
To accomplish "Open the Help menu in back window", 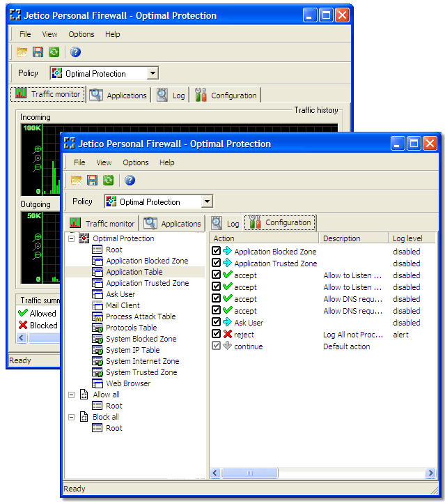I will [x=112, y=34].
